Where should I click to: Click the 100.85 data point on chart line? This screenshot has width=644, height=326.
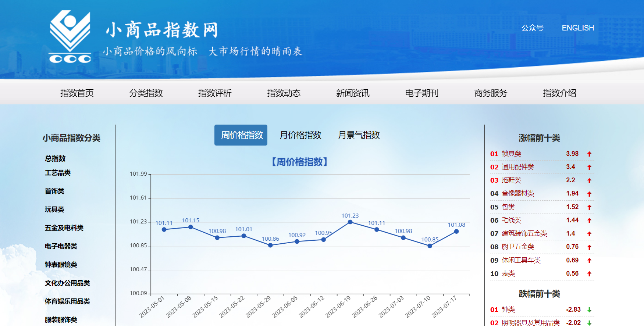pos(430,246)
